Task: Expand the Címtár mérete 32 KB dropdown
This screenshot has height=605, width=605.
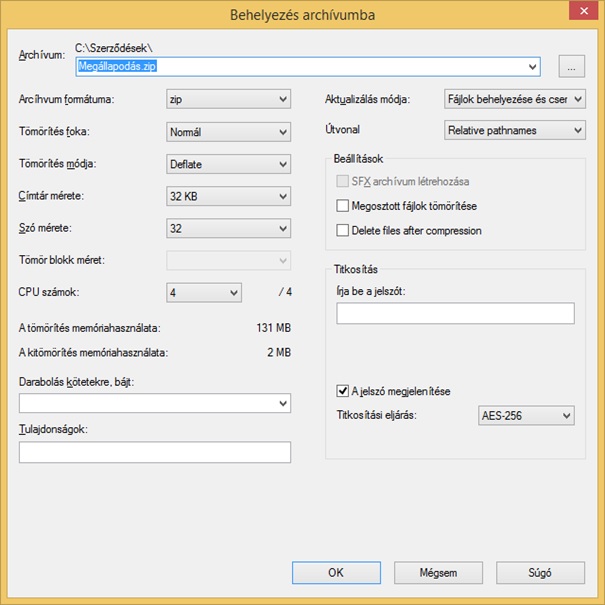Action: coord(228,197)
